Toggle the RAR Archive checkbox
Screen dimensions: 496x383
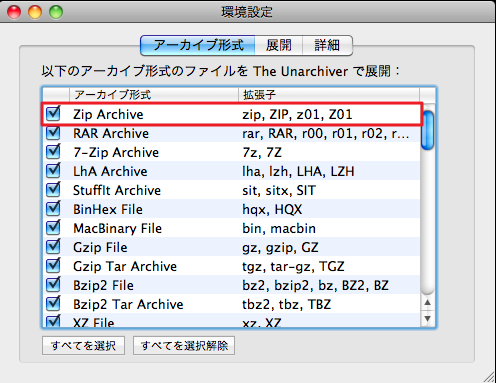tap(53, 133)
